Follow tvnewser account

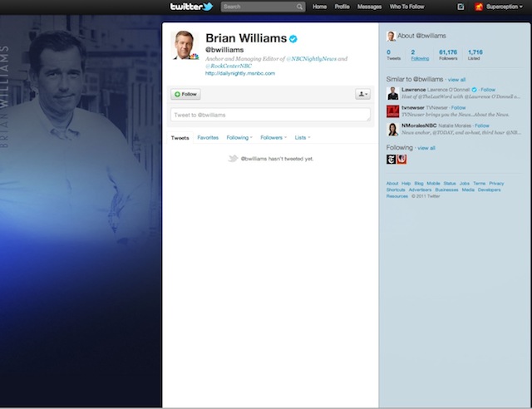point(458,108)
